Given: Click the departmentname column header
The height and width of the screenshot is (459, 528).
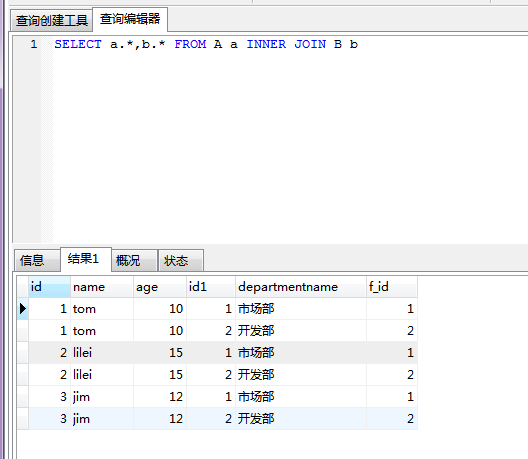Looking at the screenshot, I should click(x=301, y=287).
